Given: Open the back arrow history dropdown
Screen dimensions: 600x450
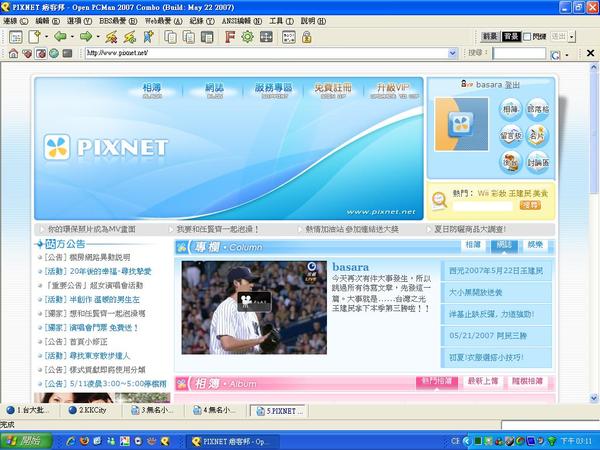Looking at the screenshot, I should [72, 37].
